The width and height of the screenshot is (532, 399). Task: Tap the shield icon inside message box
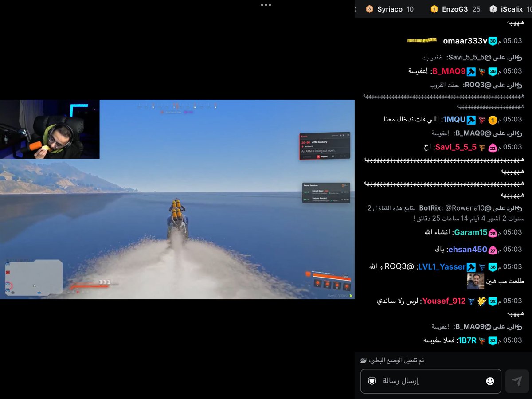coord(372,381)
